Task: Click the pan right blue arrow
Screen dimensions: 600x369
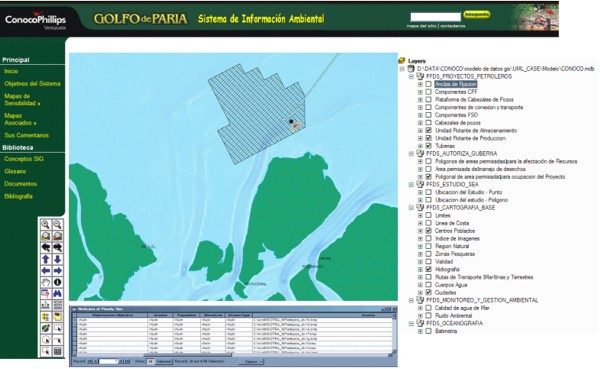Action: (x=58, y=271)
